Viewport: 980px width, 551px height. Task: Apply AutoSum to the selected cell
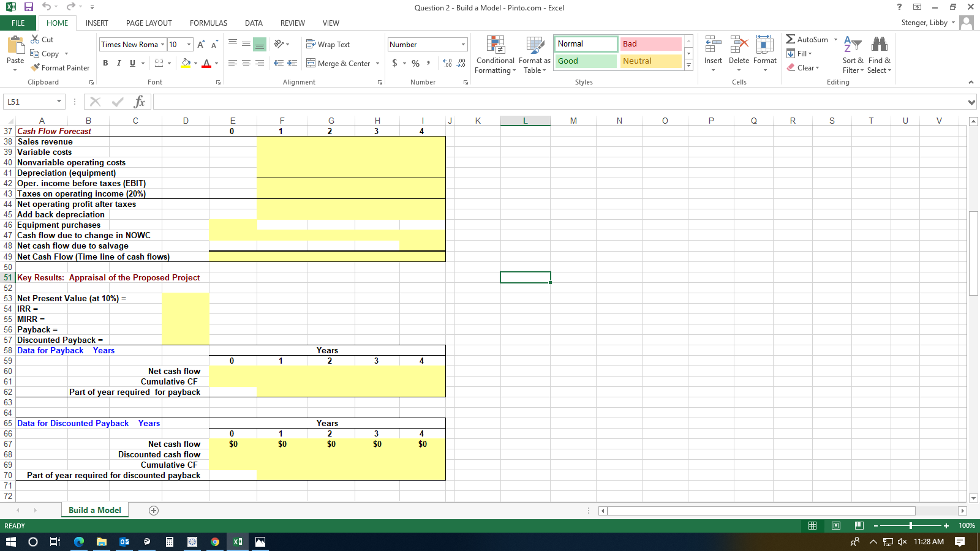(x=810, y=39)
